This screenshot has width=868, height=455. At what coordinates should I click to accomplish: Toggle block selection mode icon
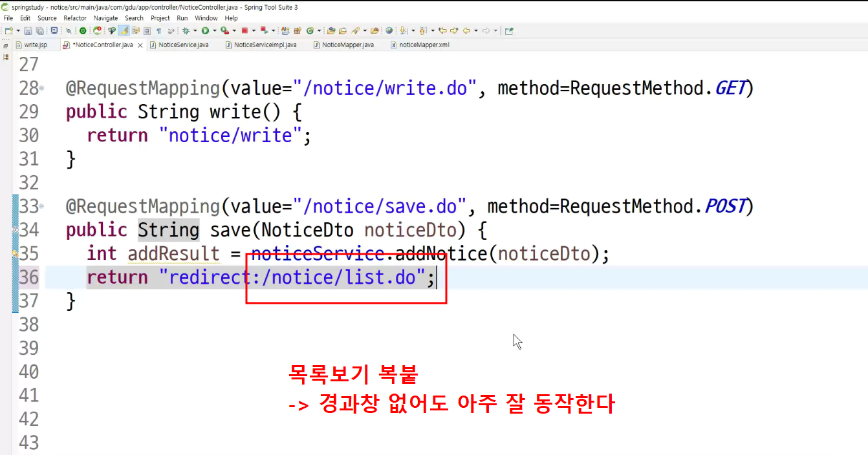click(147, 30)
